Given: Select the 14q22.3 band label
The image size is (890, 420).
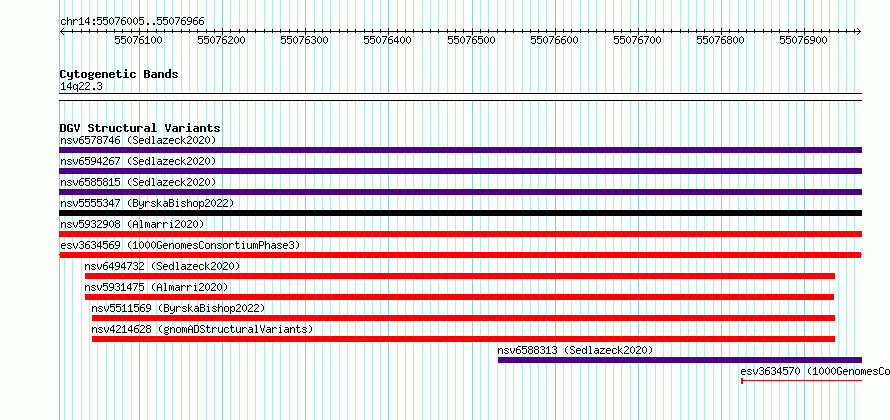Looking at the screenshot, I should point(81,87).
